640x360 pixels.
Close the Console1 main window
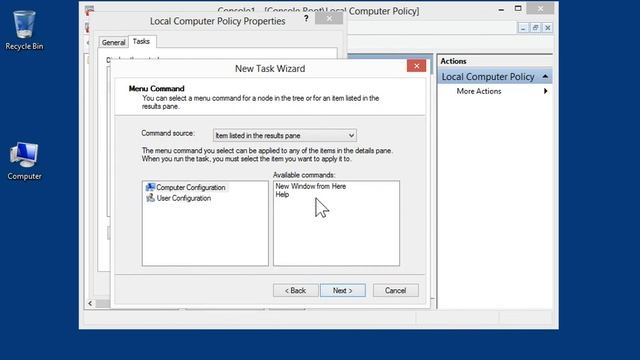(x=540, y=9)
